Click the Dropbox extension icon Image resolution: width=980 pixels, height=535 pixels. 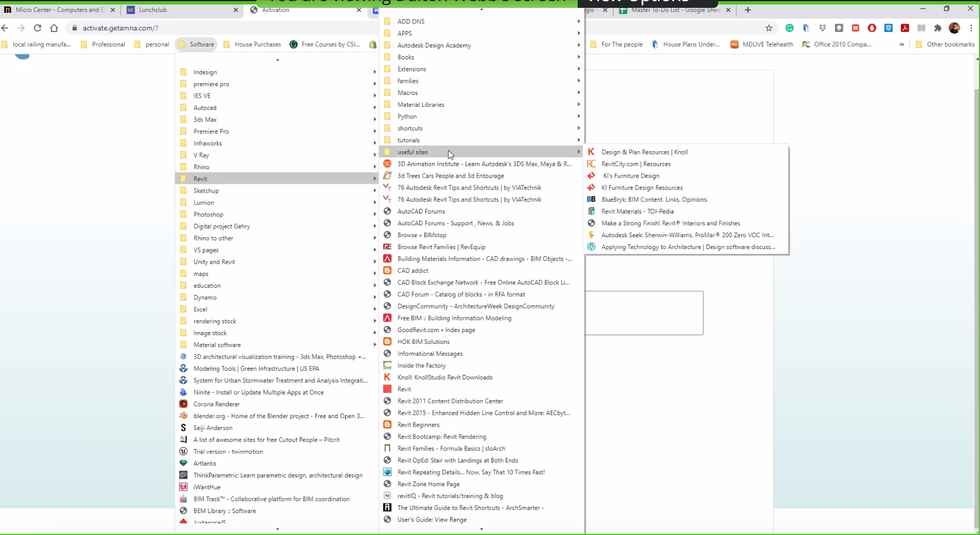click(x=823, y=28)
